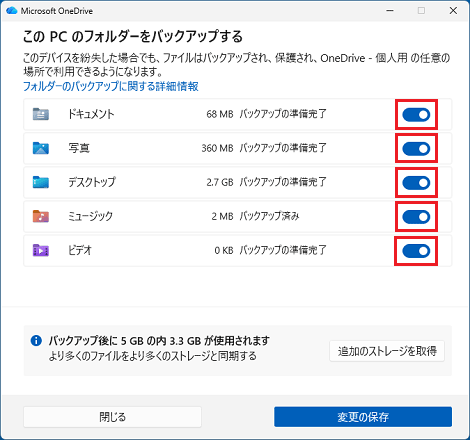The width and height of the screenshot is (470, 440).
Task: Toggle off the 写真 backup switch
Action: (416, 149)
